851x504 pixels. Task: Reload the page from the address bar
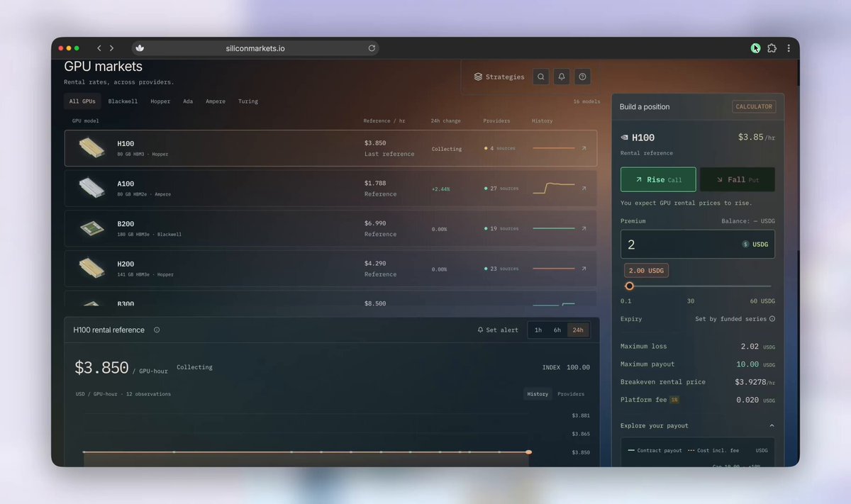[x=372, y=48]
